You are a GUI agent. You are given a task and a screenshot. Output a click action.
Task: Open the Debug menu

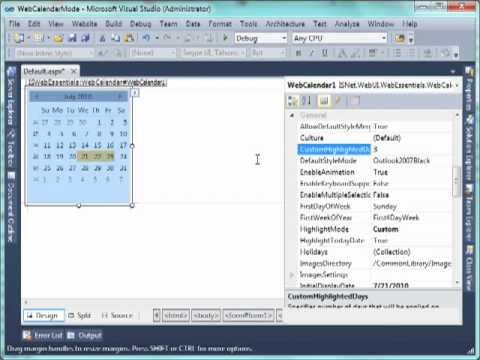(141, 24)
